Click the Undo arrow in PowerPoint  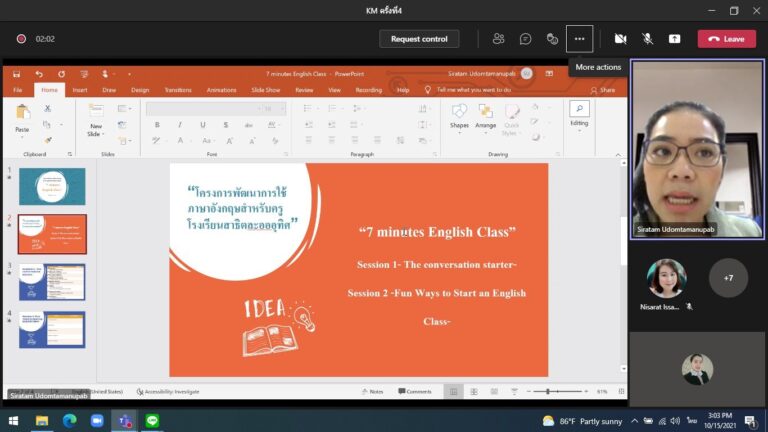coord(39,74)
